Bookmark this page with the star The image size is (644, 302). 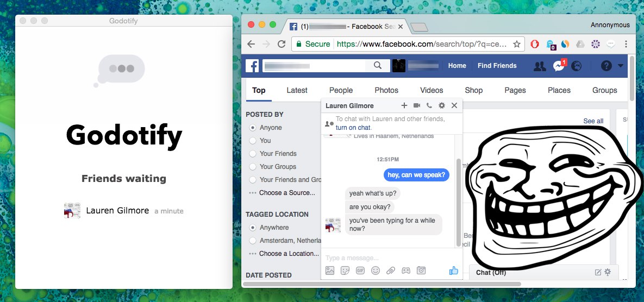coord(517,44)
